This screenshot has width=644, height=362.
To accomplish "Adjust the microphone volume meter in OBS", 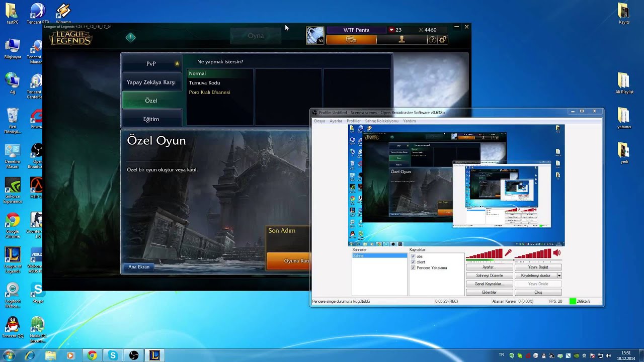I will point(484,254).
